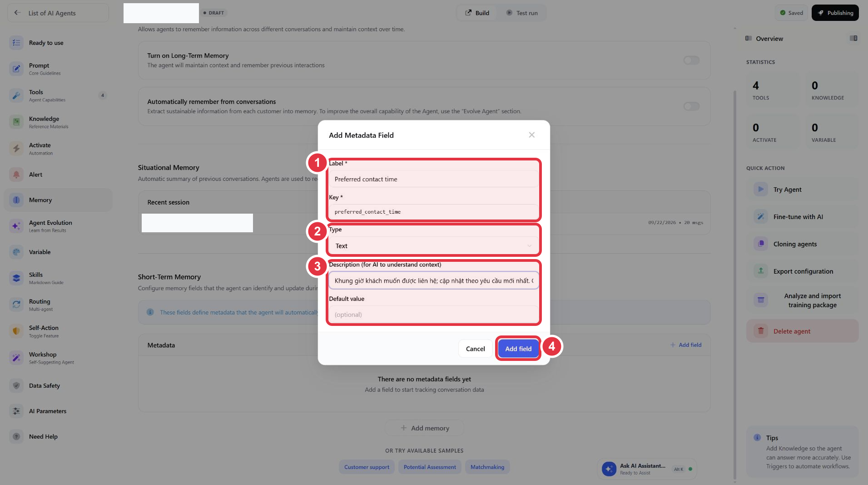Screen dimensions: 868x485
Task: Select the Memory icon in sidebar
Action: click(16, 200)
